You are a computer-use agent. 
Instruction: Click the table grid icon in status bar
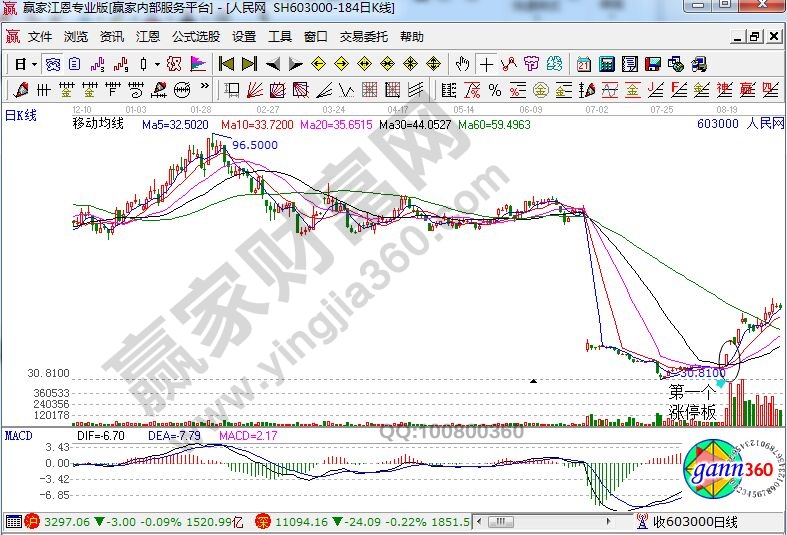13,522
